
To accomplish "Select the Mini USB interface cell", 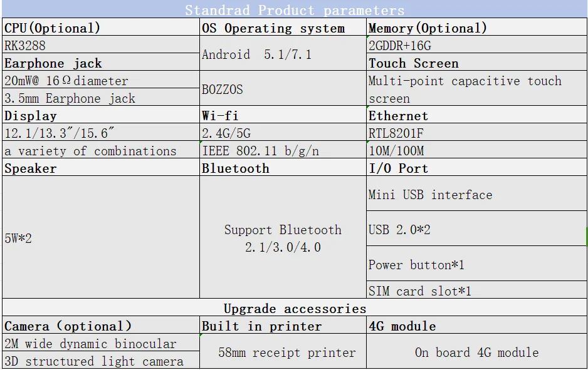I will [x=476, y=193].
